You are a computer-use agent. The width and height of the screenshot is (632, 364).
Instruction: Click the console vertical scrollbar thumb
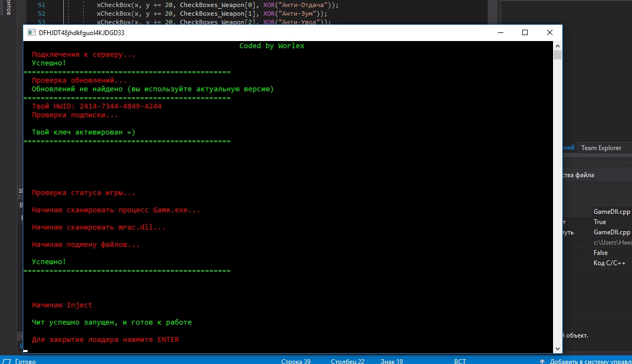coord(557,55)
